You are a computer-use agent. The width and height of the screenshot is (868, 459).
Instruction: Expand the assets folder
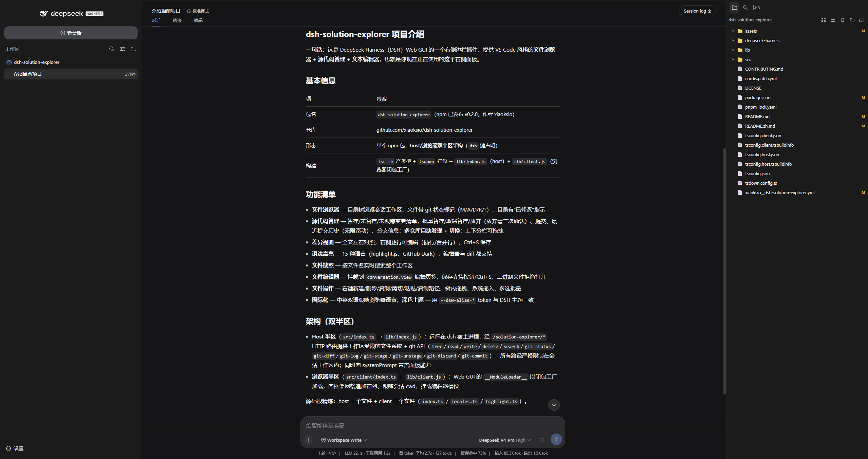click(x=733, y=31)
